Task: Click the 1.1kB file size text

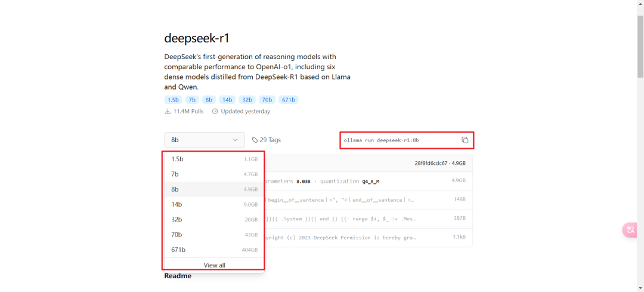Action: (x=459, y=237)
